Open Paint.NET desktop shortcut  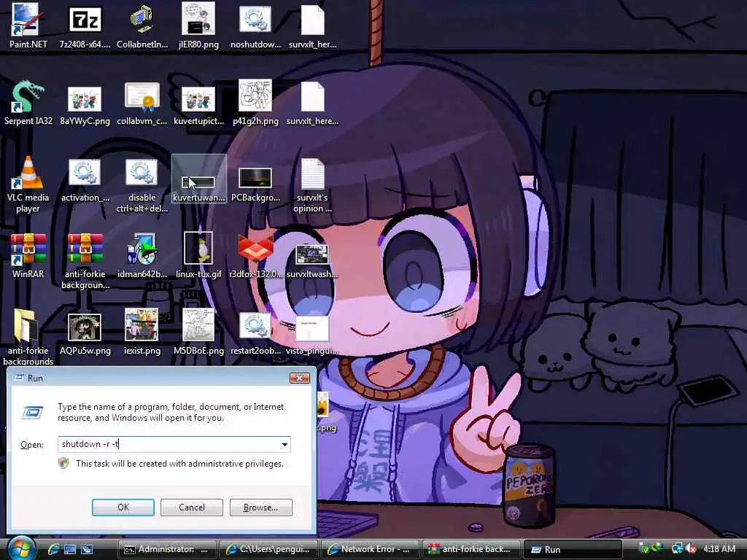tap(27, 26)
